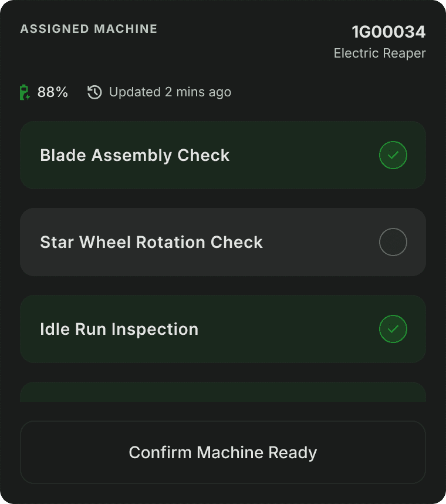Click the 88% battery level text

pyautogui.click(x=53, y=92)
